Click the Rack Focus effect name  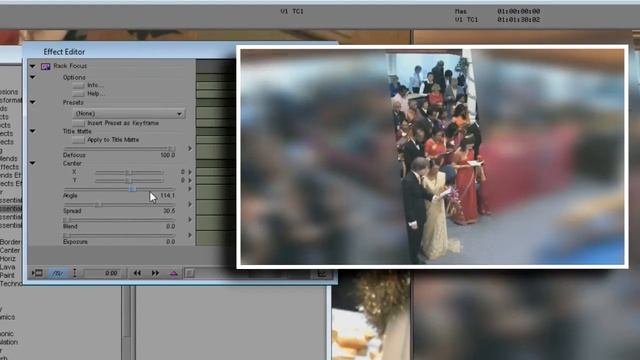(70, 66)
